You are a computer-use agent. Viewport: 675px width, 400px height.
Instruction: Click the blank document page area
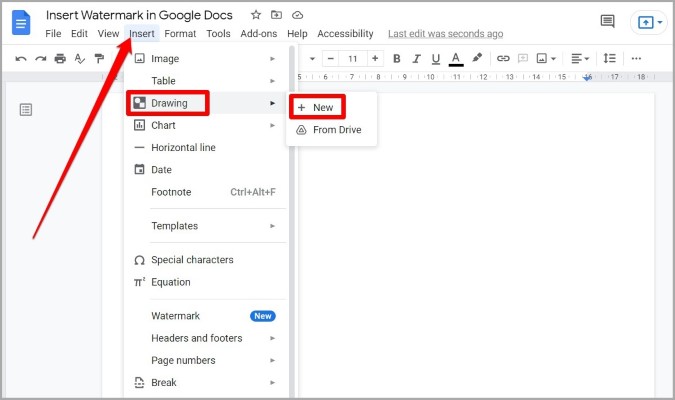(x=477, y=245)
